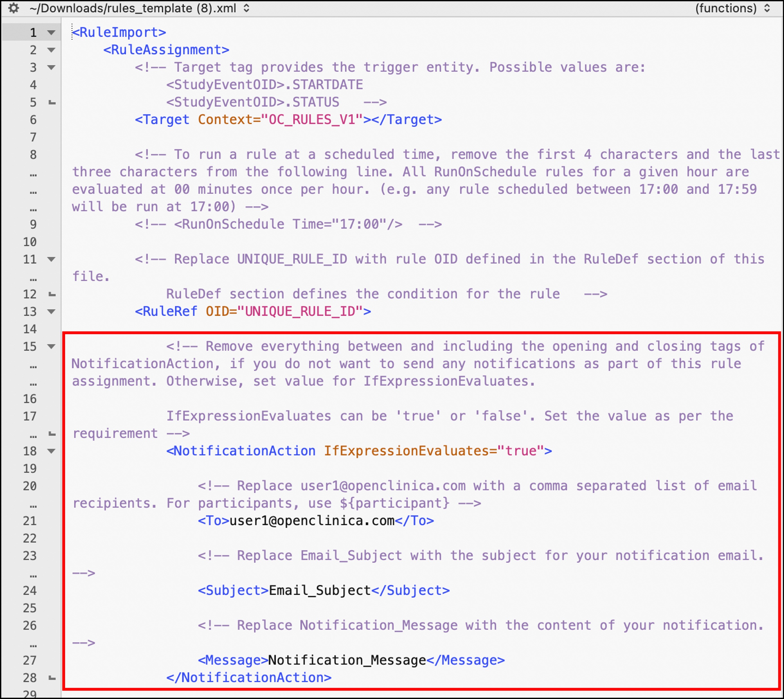Click the Notification_Message text in Message tag
The image size is (784, 699).
point(347,660)
